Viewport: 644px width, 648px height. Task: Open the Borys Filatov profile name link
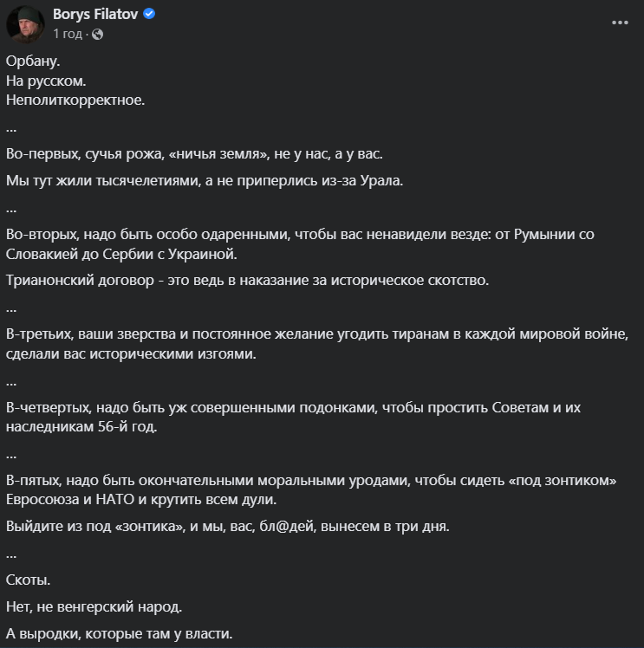click(x=95, y=15)
